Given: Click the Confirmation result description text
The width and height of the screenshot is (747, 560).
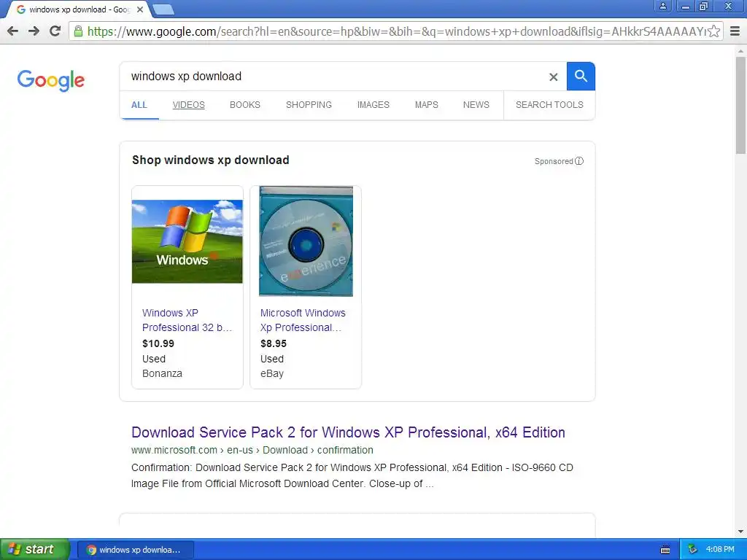Looking at the screenshot, I should (x=352, y=475).
